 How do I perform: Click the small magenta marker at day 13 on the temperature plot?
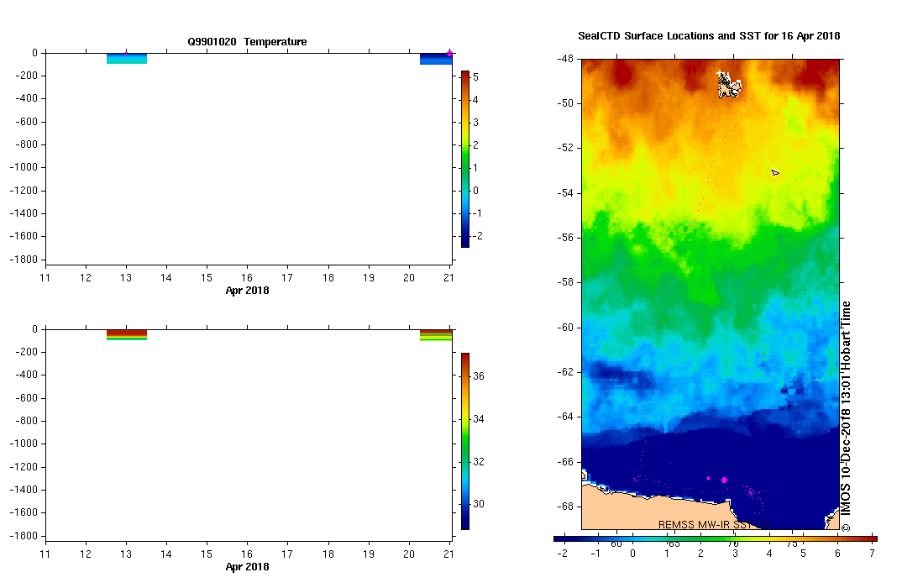click(x=126, y=54)
